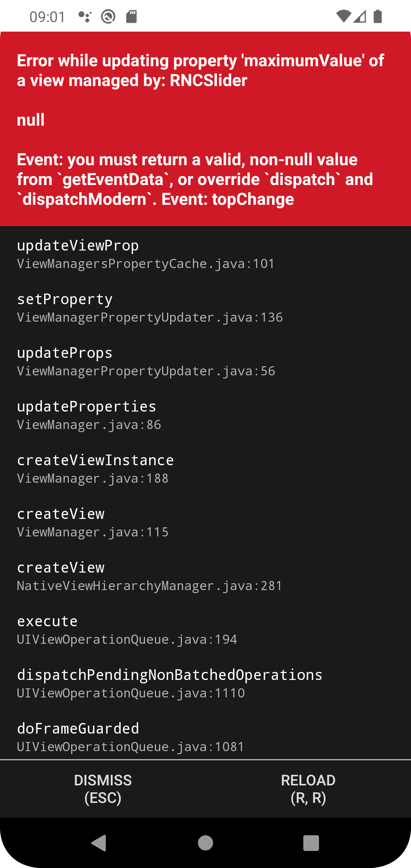Select the dispatchPendingNonBatchedOperations frame
This screenshot has width=411, height=868.
(x=169, y=683)
